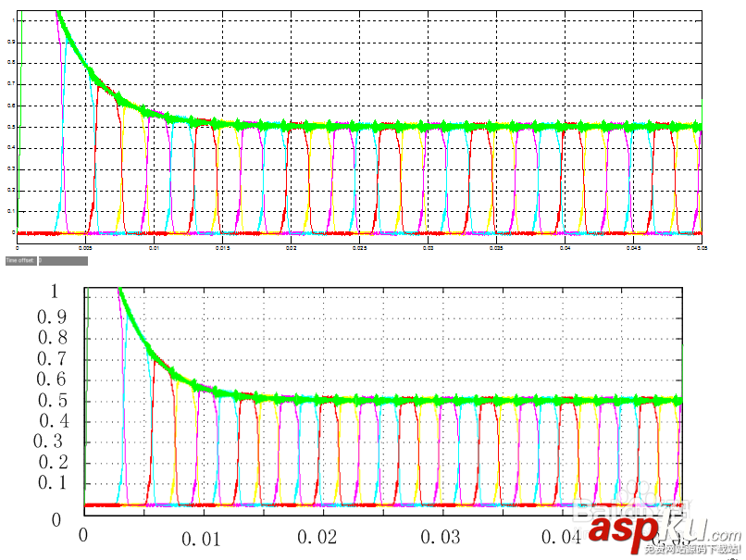Click the '0.9' y-axis label in lower plot
746x560 pixels.
52,317
